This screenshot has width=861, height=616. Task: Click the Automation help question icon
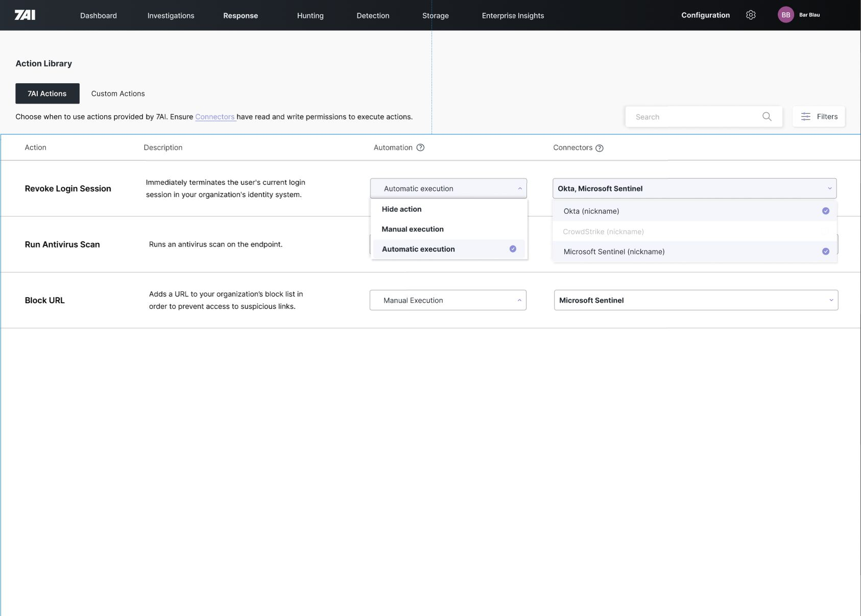click(x=420, y=147)
